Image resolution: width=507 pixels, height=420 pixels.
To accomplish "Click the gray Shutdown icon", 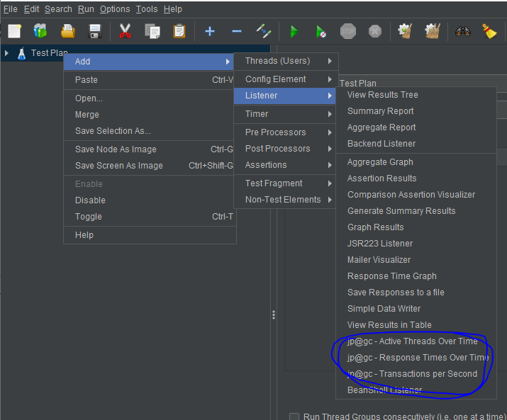I will pos(375,31).
